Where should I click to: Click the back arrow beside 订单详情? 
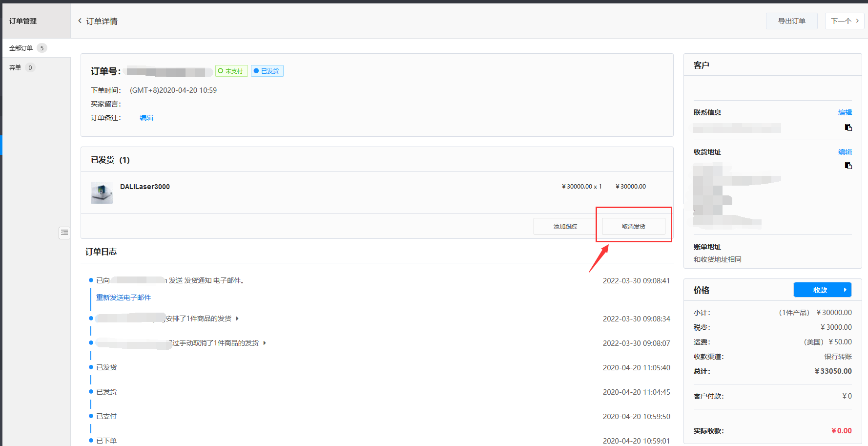click(x=80, y=21)
